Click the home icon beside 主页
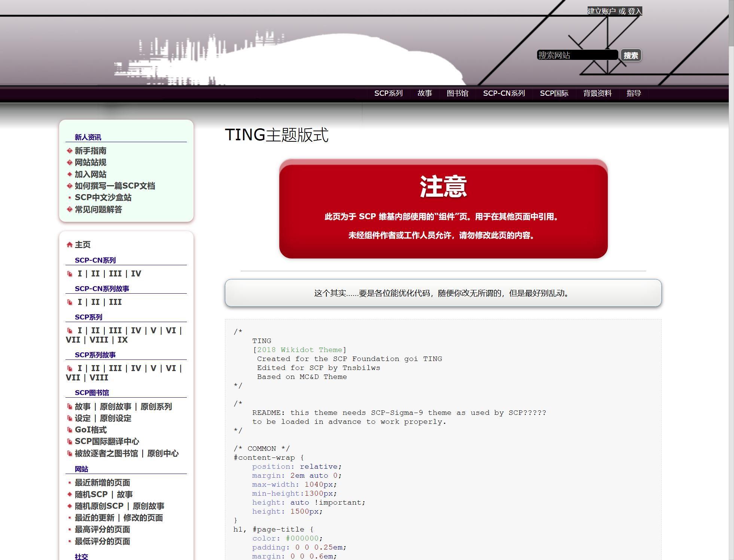 coord(69,245)
